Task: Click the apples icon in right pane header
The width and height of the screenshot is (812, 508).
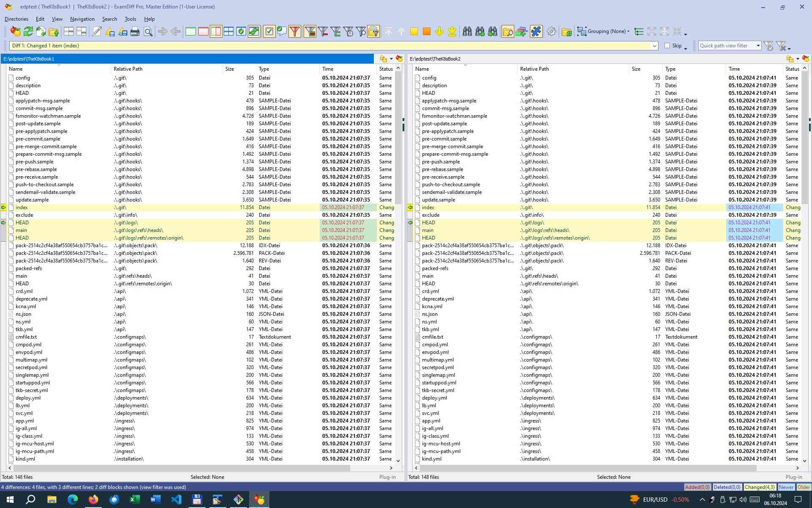Action: (x=805, y=59)
